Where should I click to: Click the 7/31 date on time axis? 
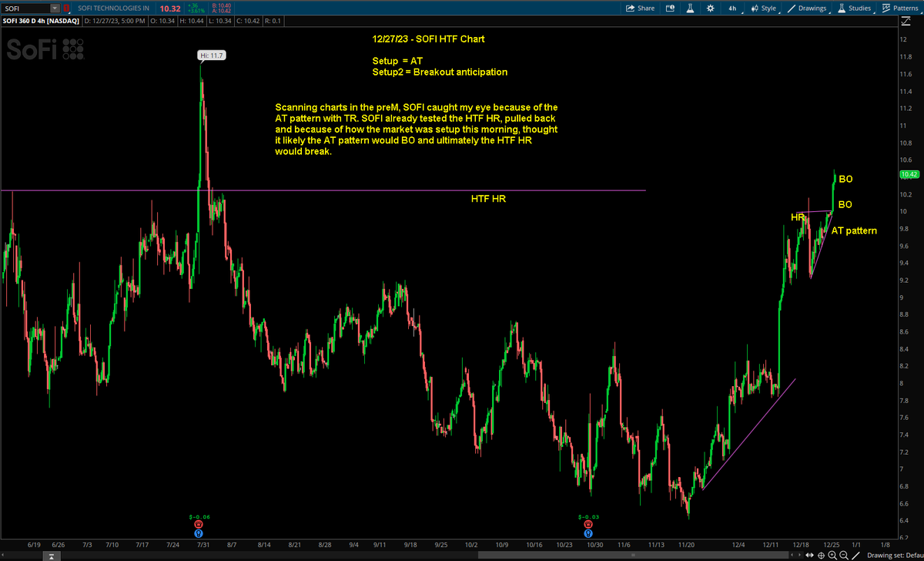point(203,543)
